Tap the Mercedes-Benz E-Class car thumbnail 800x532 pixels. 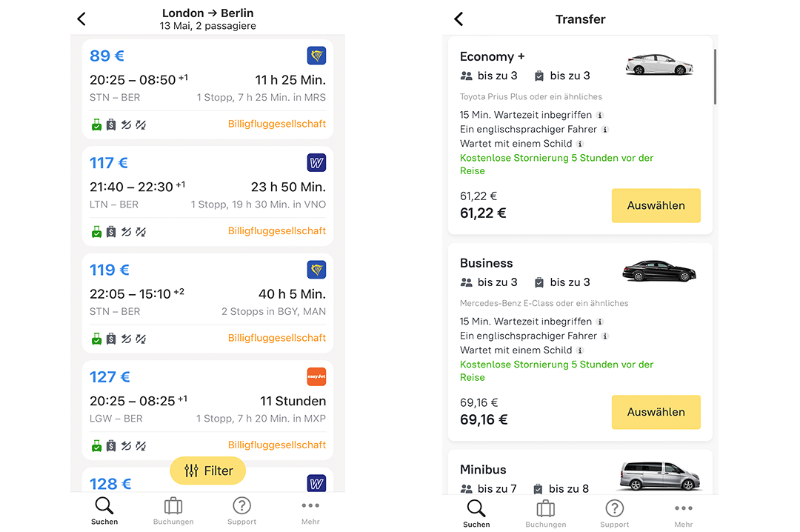click(x=659, y=270)
